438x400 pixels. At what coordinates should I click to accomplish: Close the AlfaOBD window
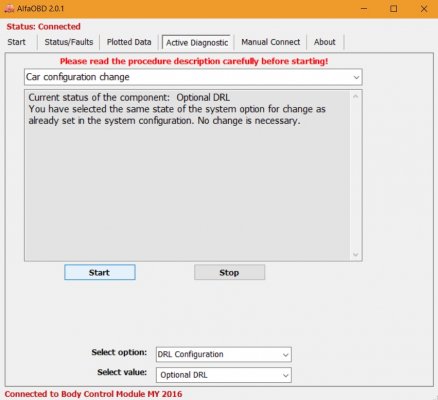424,9
